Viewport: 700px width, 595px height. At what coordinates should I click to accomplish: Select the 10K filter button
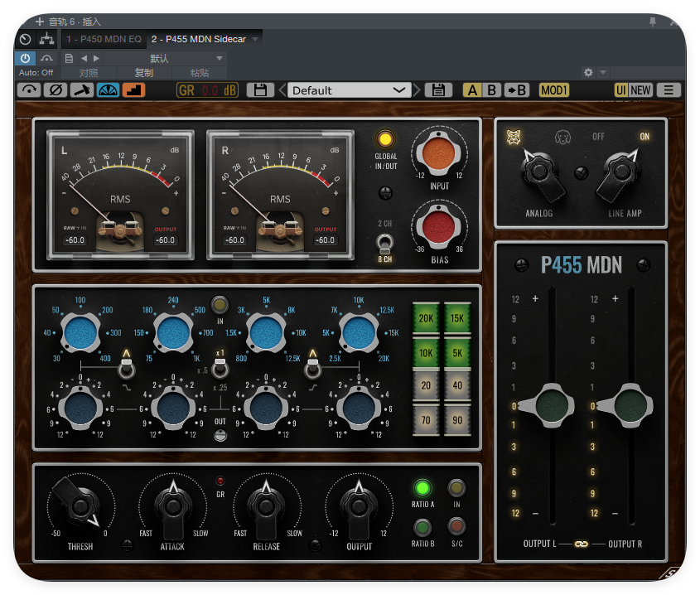(x=426, y=353)
